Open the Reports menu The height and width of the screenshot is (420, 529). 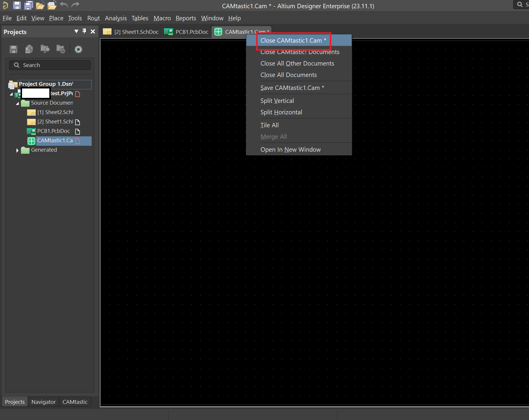pyautogui.click(x=186, y=18)
